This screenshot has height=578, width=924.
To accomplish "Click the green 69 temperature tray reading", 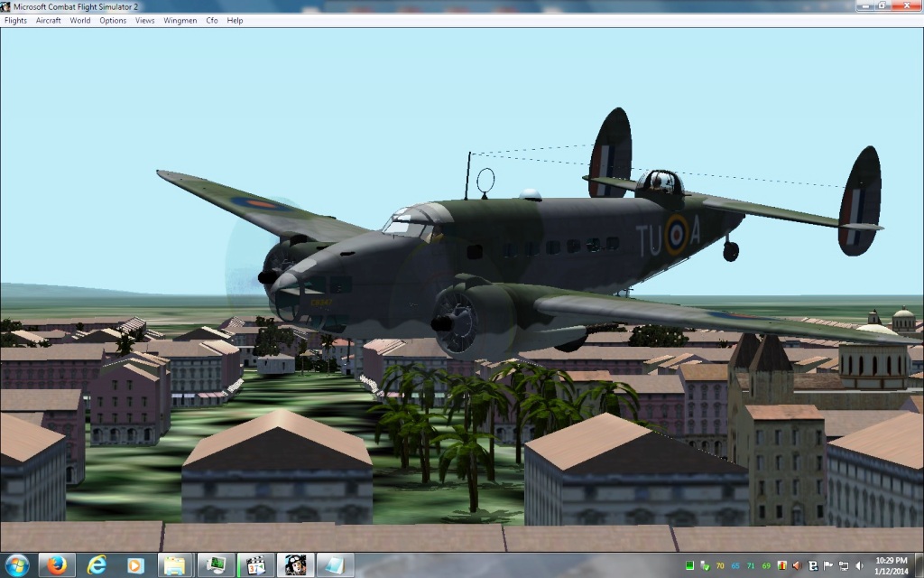I will (766, 565).
